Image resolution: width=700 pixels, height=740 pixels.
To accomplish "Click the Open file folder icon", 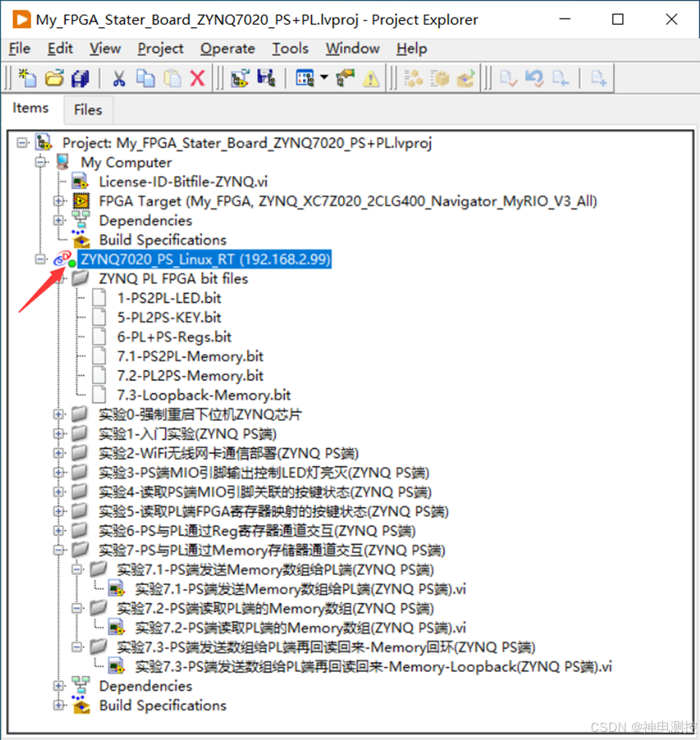I will tap(54, 78).
